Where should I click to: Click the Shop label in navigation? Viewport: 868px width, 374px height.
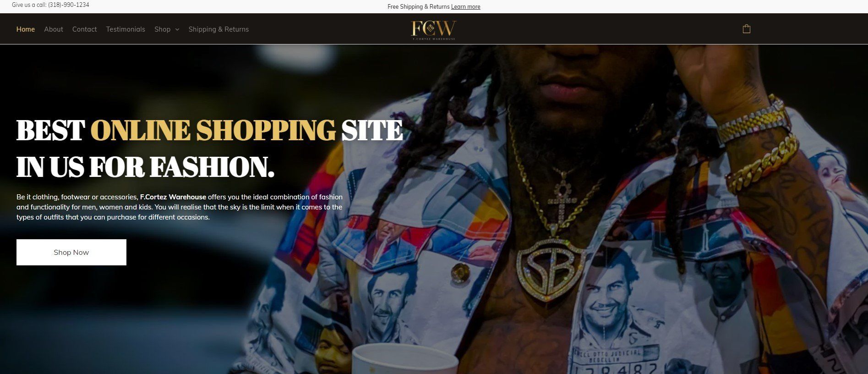tap(162, 29)
